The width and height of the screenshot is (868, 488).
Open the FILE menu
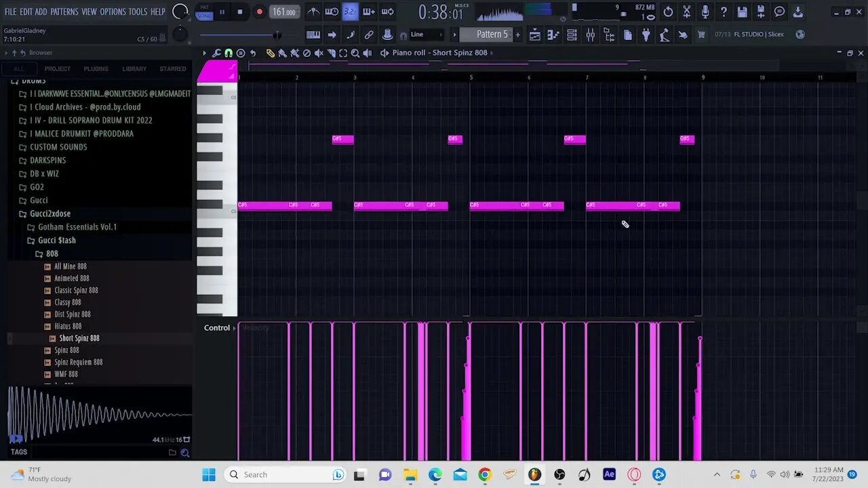[10, 12]
